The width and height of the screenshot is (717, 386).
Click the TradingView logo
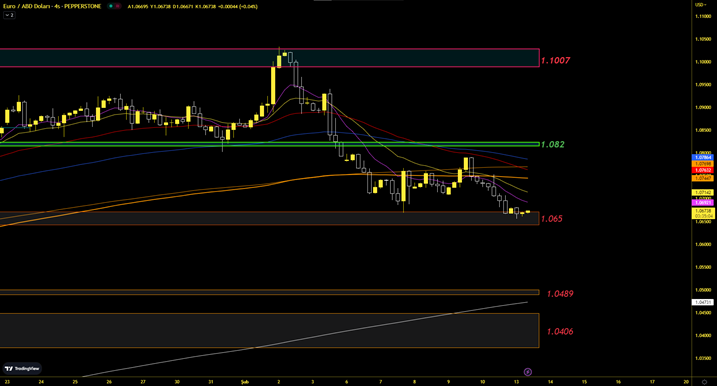pyautogui.click(x=22, y=369)
